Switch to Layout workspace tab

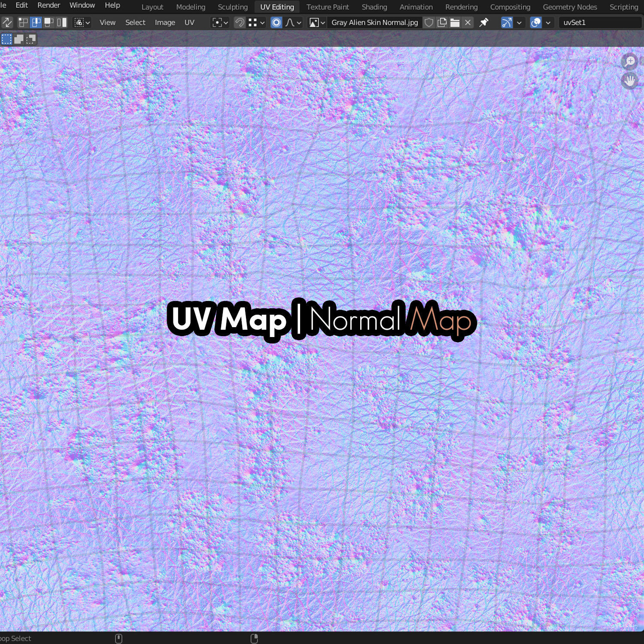[152, 7]
